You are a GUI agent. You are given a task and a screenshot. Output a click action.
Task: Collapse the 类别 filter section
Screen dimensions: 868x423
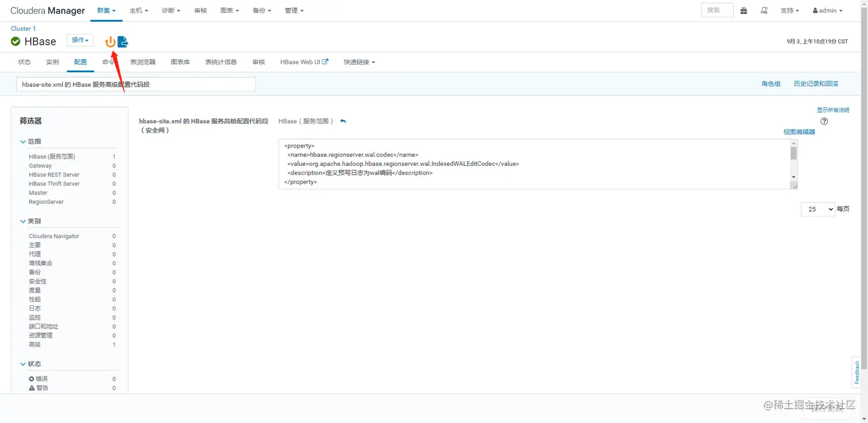click(x=31, y=221)
